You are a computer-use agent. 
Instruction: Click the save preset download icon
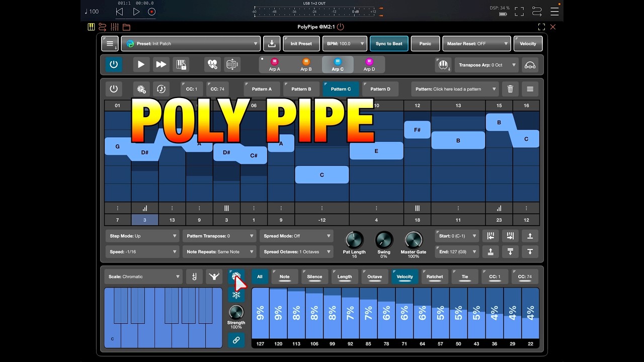(272, 44)
